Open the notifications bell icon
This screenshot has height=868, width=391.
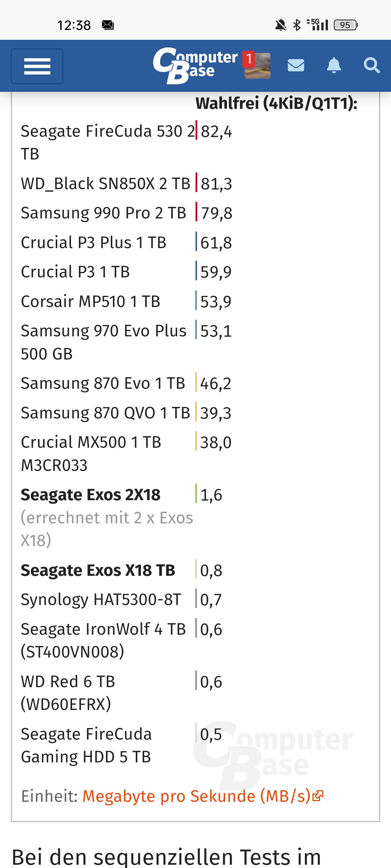[x=334, y=65]
